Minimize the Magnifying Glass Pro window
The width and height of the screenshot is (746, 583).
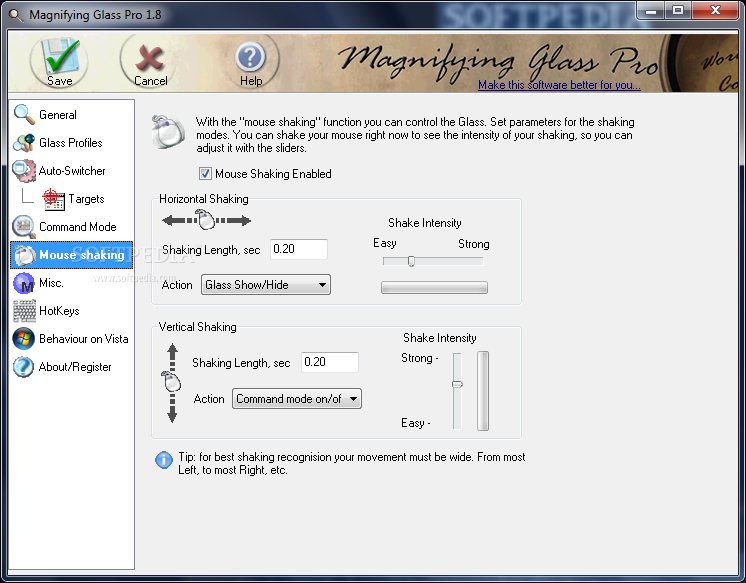pyautogui.click(x=652, y=10)
